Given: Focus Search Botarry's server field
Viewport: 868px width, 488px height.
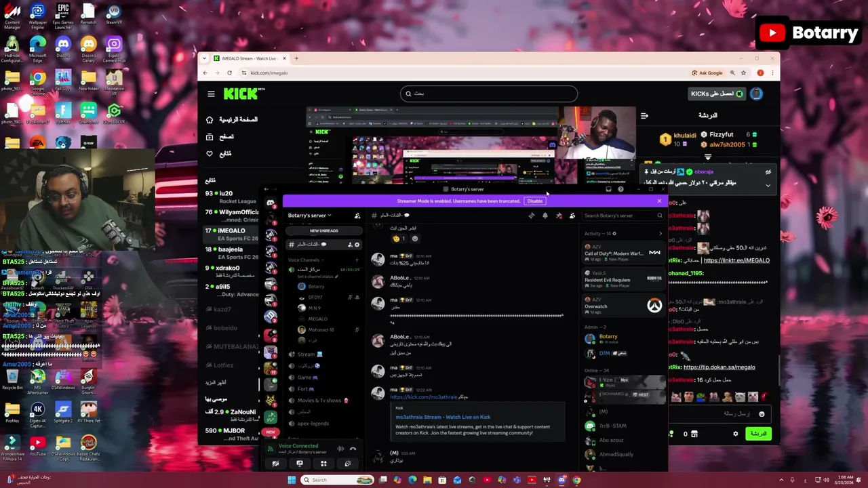Looking at the screenshot, I should (x=623, y=216).
